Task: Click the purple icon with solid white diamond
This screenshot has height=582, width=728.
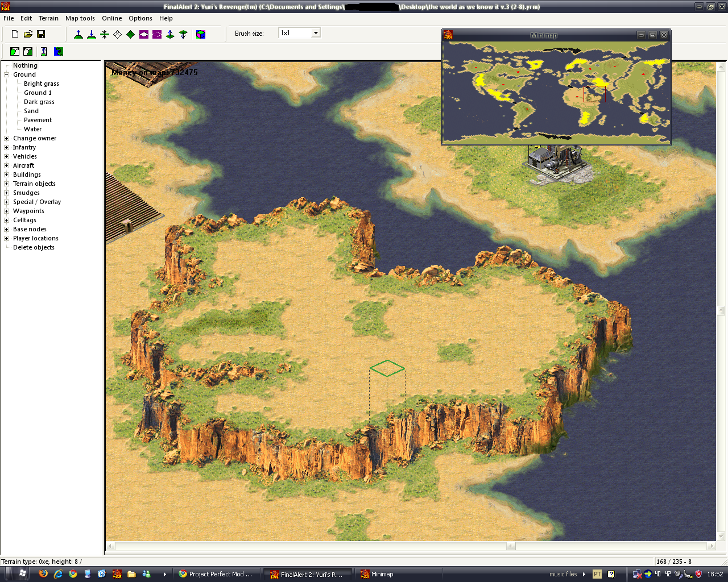Action: [144, 34]
